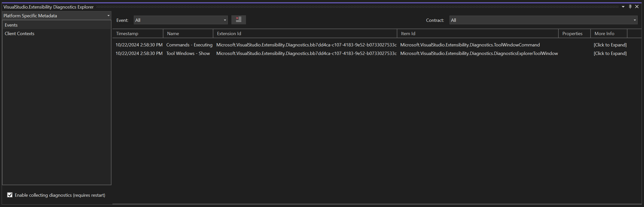Clear the events list with toolbar icon
This screenshot has height=207, width=644.
pos(238,20)
